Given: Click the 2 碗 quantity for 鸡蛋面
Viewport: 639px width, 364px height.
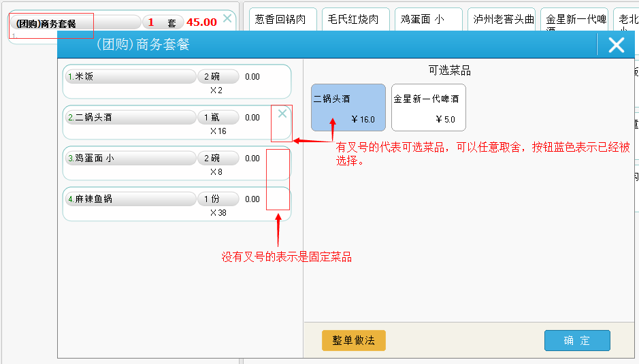Looking at the screenshot, I should pyautogui.click(x=218, y=159).
